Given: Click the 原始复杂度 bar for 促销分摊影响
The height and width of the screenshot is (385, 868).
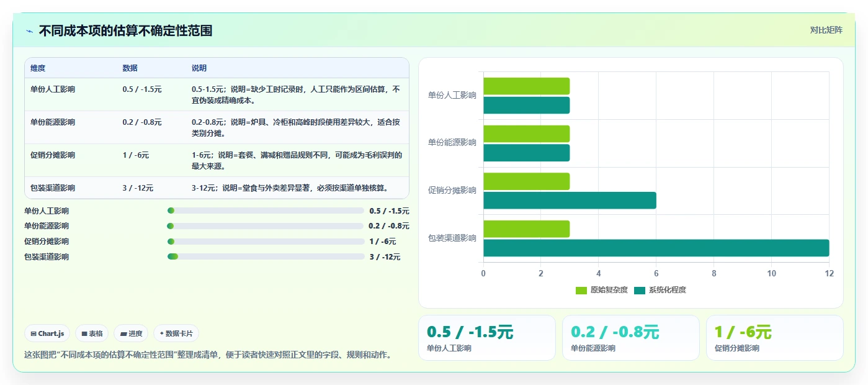Looking at the screenshot, I should pyautogui.click(x=526, y=181).
